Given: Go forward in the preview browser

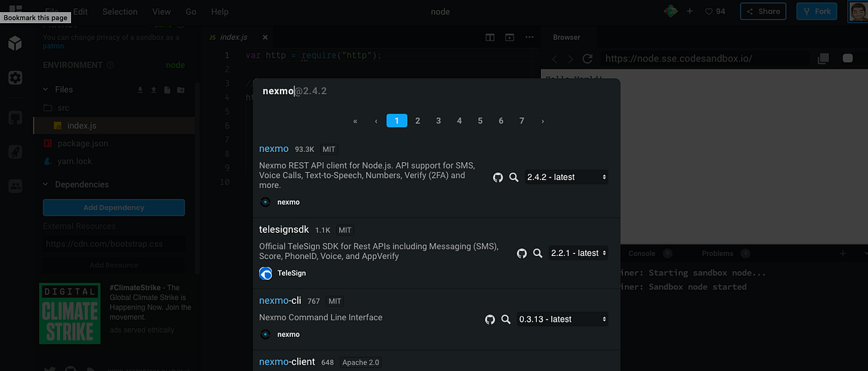Looking at the screenshot, I should [571, 59].
